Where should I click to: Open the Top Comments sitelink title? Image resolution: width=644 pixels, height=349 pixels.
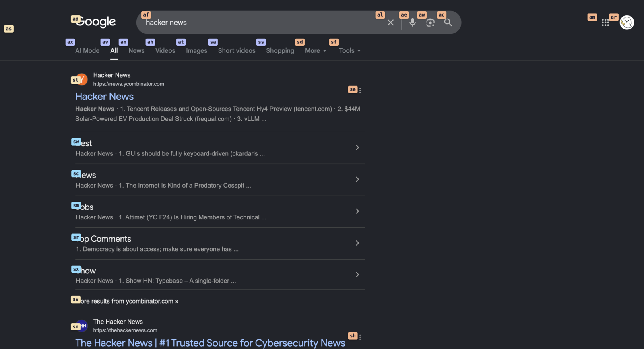(103, 239)
